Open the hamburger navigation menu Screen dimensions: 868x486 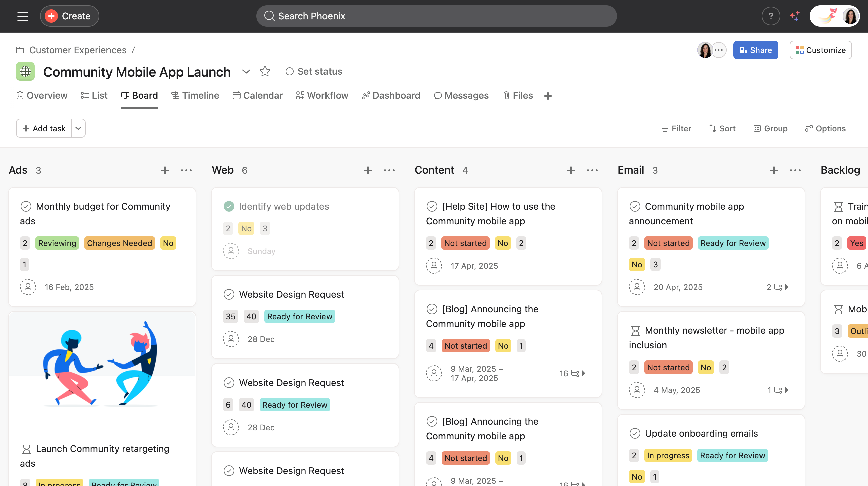coord(23,16)
